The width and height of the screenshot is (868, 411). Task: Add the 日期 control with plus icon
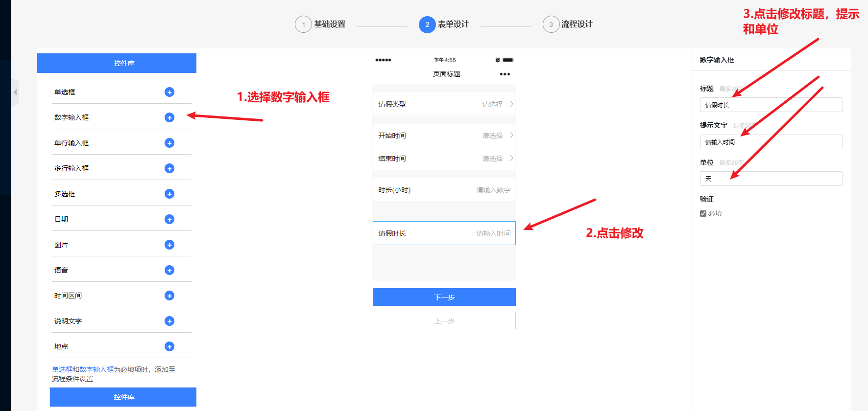[169, 219]
